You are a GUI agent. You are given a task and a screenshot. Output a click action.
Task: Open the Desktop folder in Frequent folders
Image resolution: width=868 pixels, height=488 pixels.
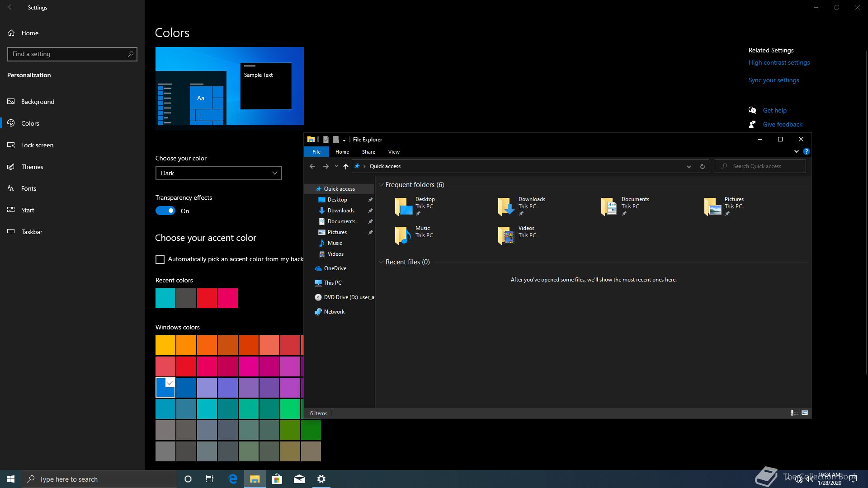click(415, 206)
